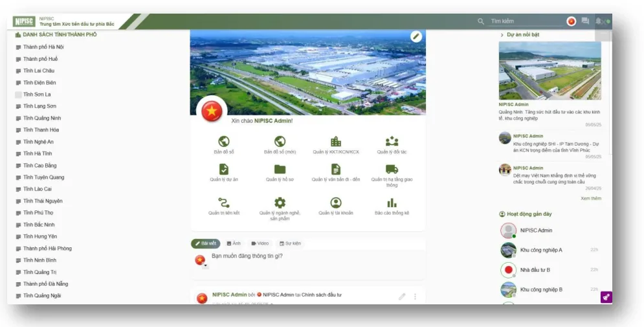This screenshot has width=644, height=327.
Task: Open Dệt may Việt Nam article
Action: [554, 179]
